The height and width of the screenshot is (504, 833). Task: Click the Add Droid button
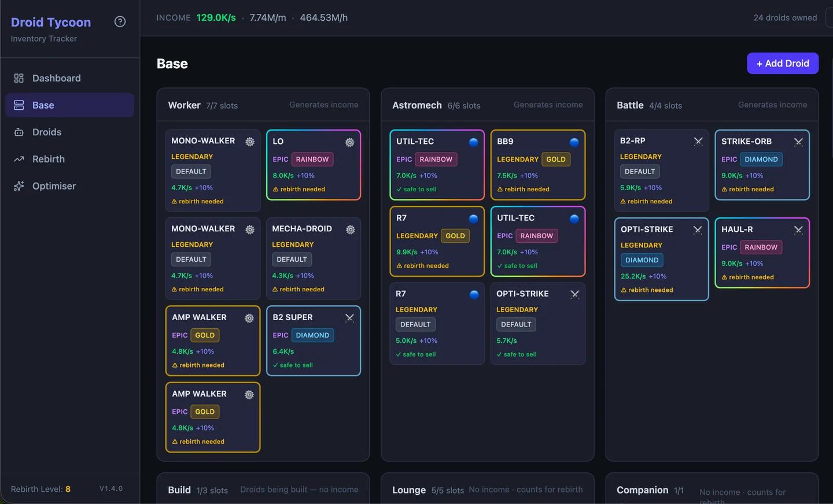(x=783, y=64)
